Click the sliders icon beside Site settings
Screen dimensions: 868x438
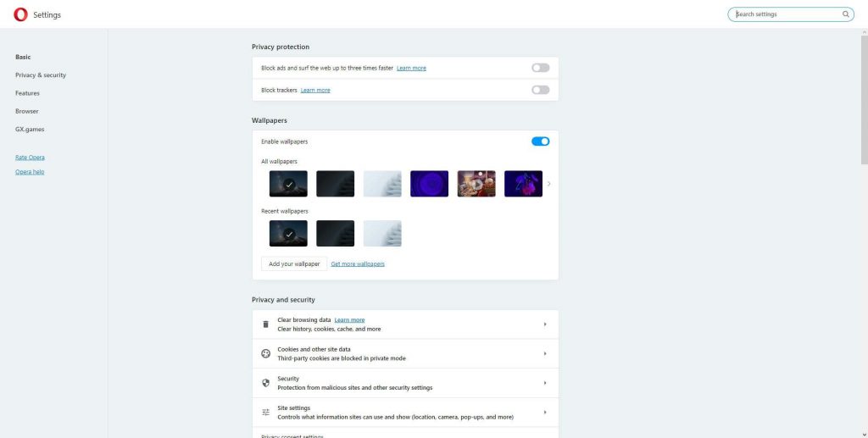click(x=265, y=413)
